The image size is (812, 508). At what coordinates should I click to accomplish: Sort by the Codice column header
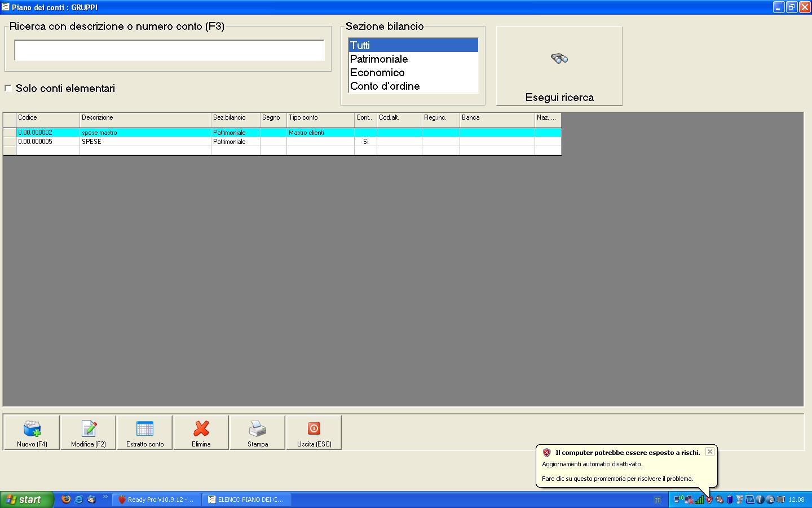(x=48, y=120)
